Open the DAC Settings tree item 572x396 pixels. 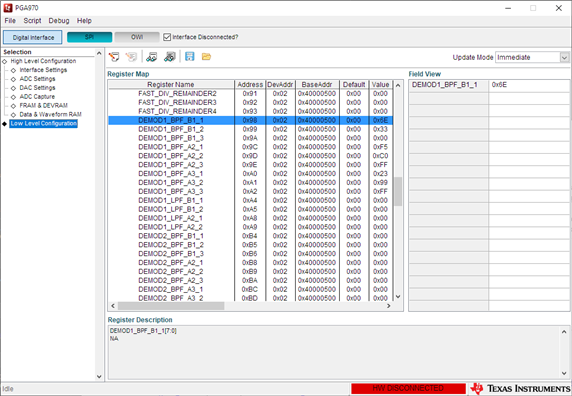(37, 88)
